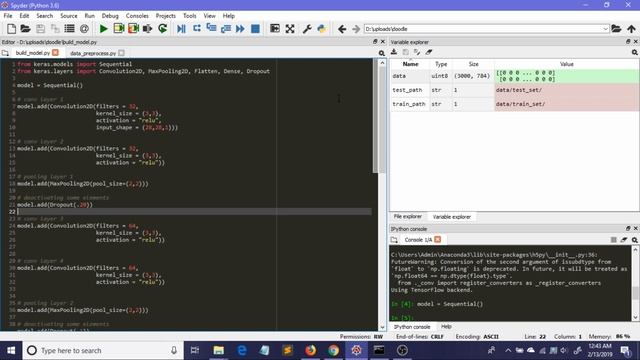
Task: Open the search in the Variable explorer
Action: point(635,52)
